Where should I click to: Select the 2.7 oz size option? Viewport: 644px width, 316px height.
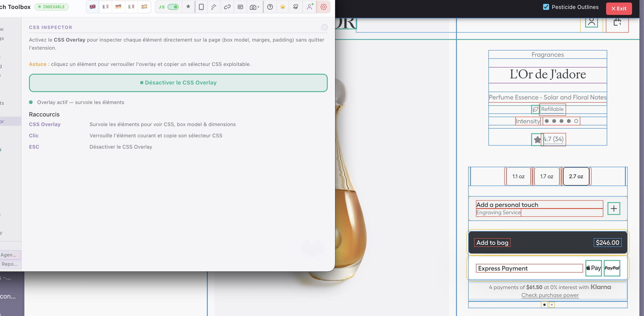[576, 176]
